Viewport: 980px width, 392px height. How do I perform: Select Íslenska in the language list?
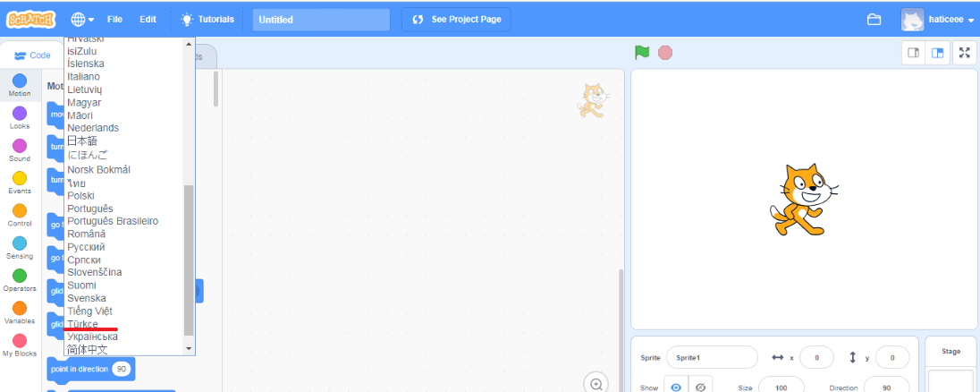[86, 64]
